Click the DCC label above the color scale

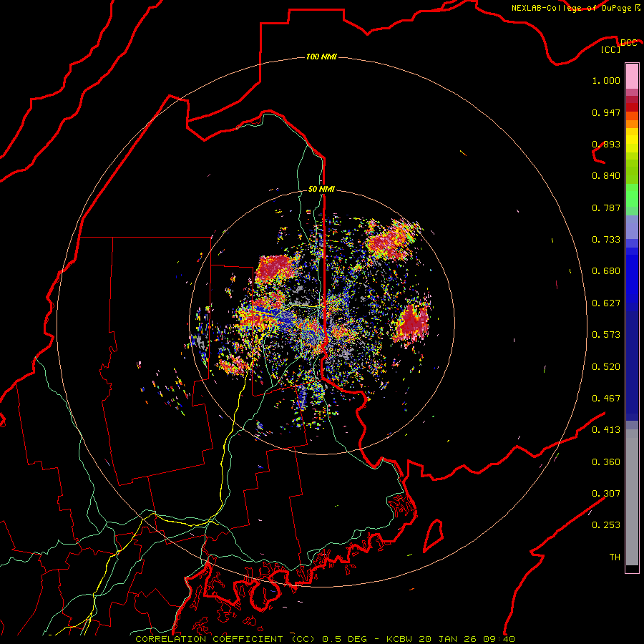[x=628, y=43]
